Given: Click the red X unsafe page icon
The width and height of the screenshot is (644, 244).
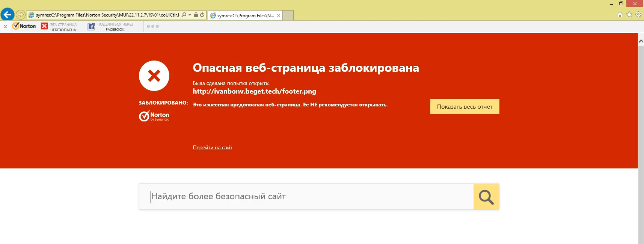Looking at the screenshot, I should point(44,26).
